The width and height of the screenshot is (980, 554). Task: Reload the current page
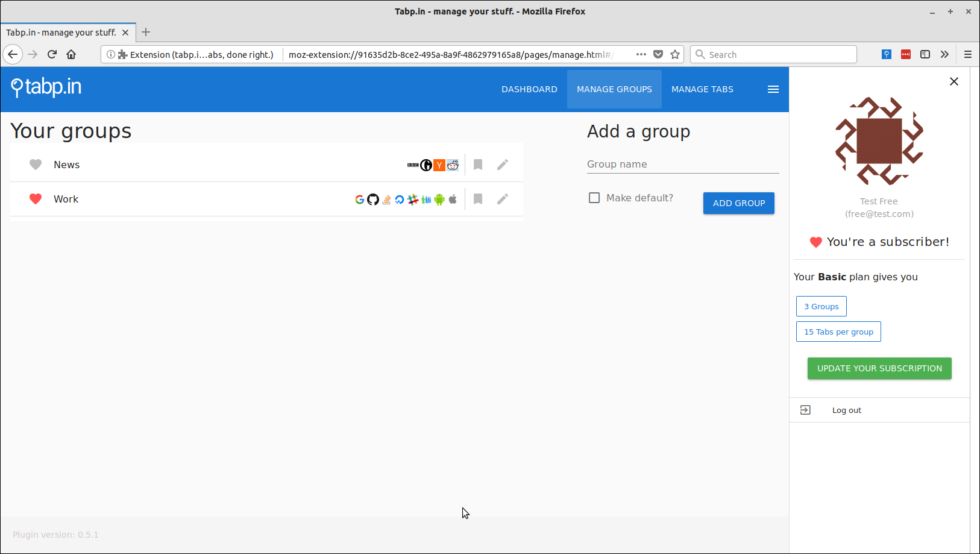[x=52, y=54]
